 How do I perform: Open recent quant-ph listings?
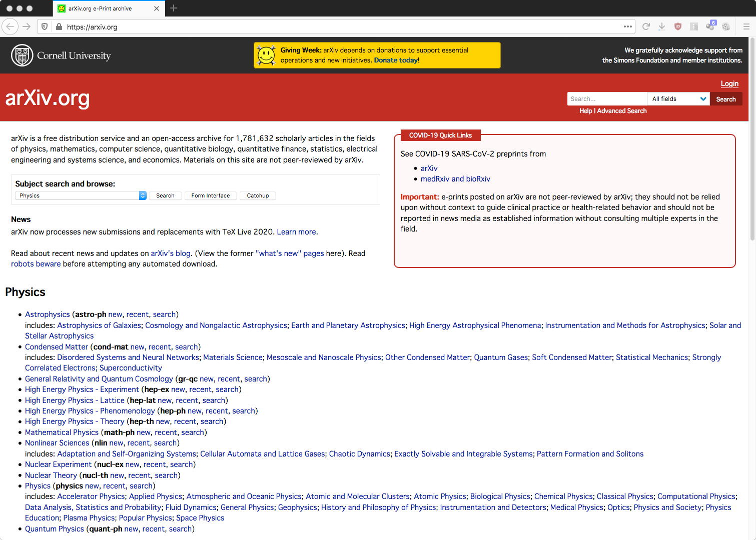pos(153,529)
